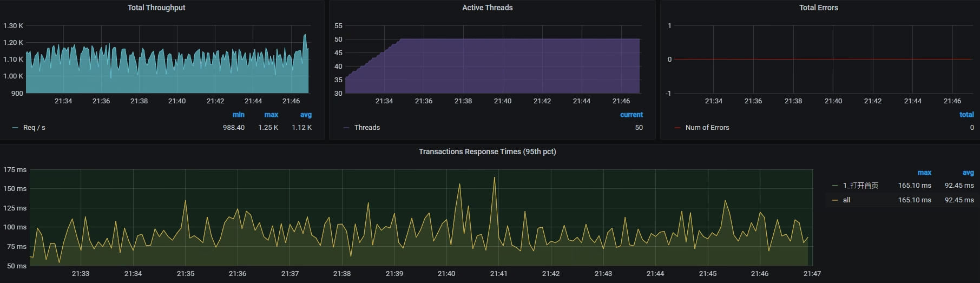The image size is (980, 283).
Task: Click the green 1_打开首页 series color icon
Action: (x=835, y=186)
